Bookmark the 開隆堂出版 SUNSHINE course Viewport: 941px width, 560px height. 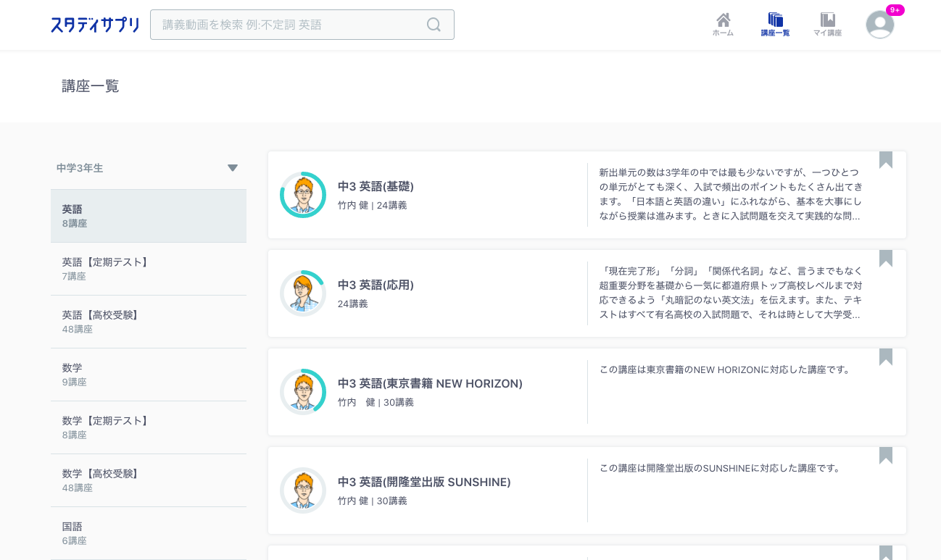(886, 456)
